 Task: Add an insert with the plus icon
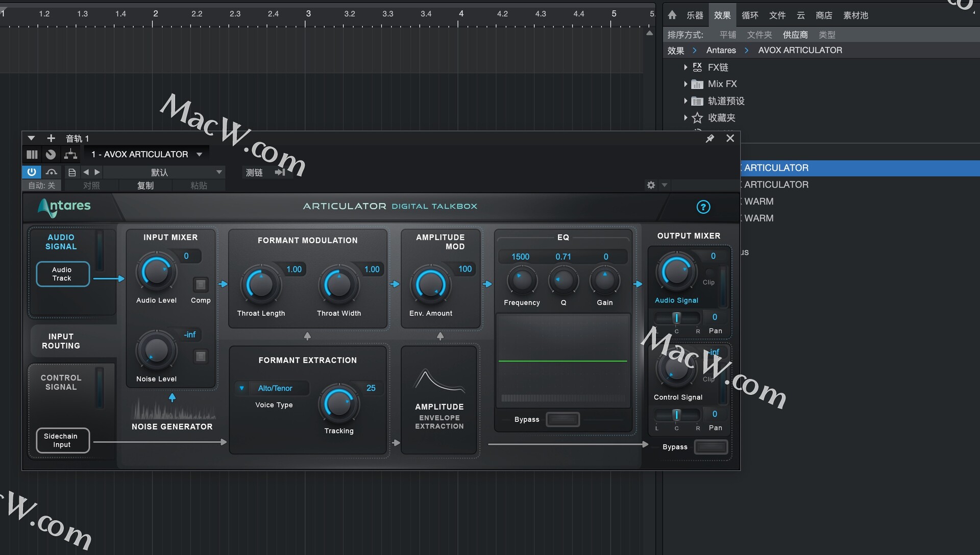point(51,138)
